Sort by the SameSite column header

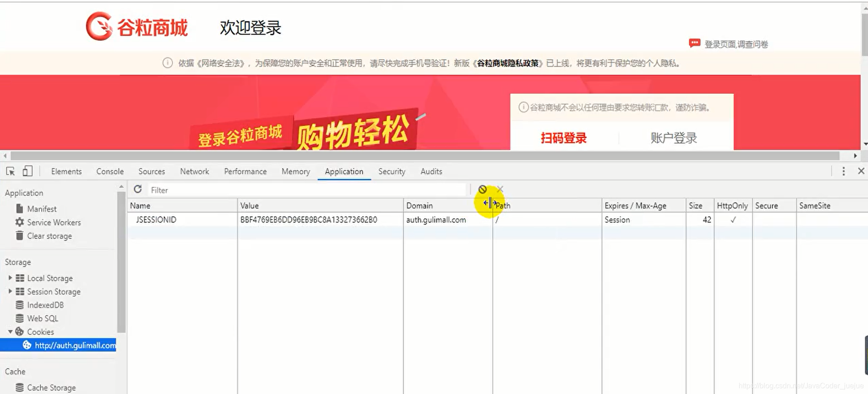click(832, 206)
